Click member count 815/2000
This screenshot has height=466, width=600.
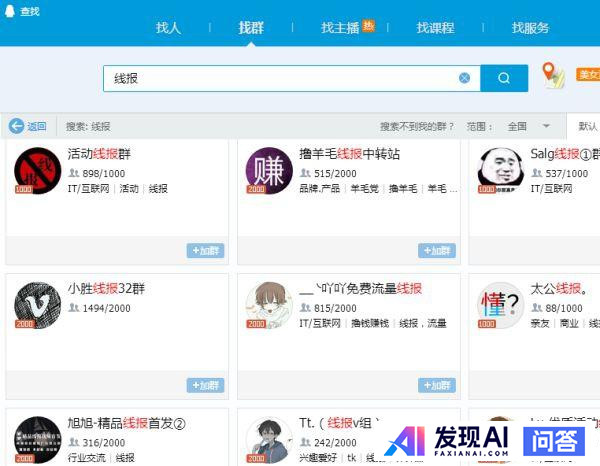[335, 308]
